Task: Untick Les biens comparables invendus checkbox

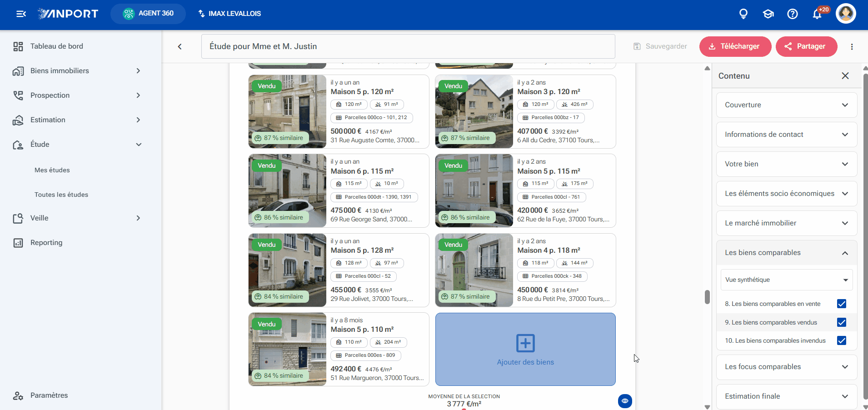Action: (842, 340)
